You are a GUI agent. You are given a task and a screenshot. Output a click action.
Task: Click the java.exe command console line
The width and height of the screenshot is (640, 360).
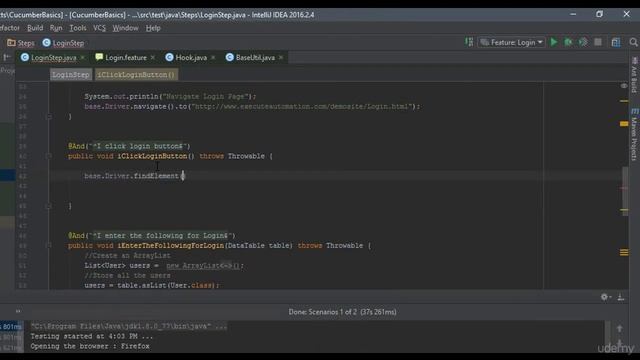pyautogui.click(x=129, y=326)
